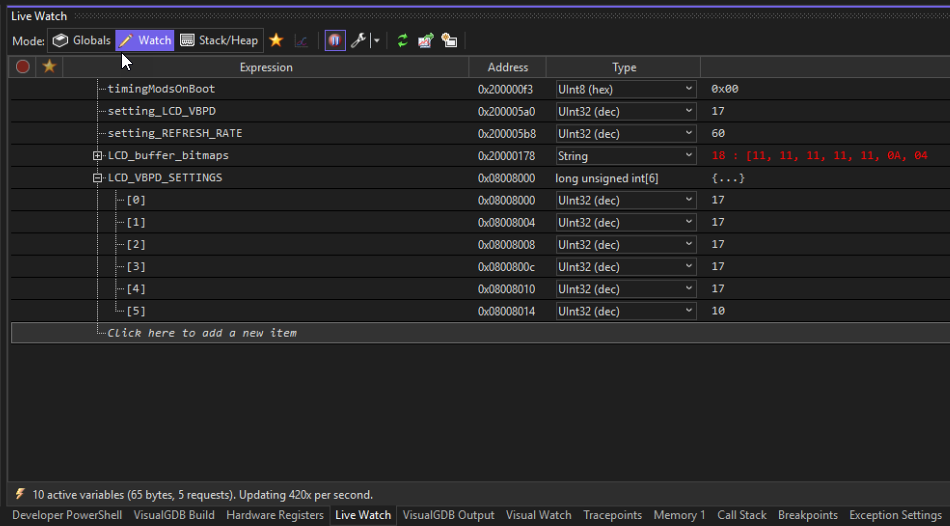The width and height of the screenshot is (950, 526).
Task: Click the green refresh arrows icon
Action: 402,41
